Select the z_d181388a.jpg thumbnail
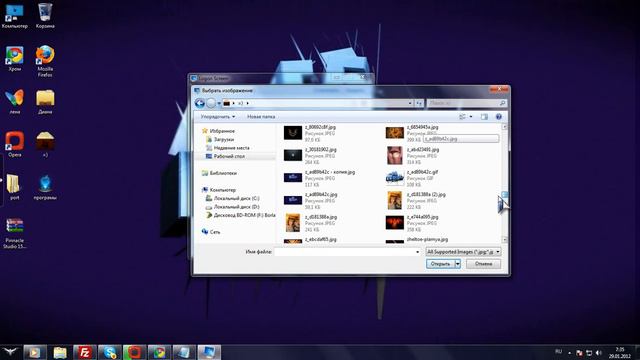This screenshot has width=640, height=360. (293, 223)
